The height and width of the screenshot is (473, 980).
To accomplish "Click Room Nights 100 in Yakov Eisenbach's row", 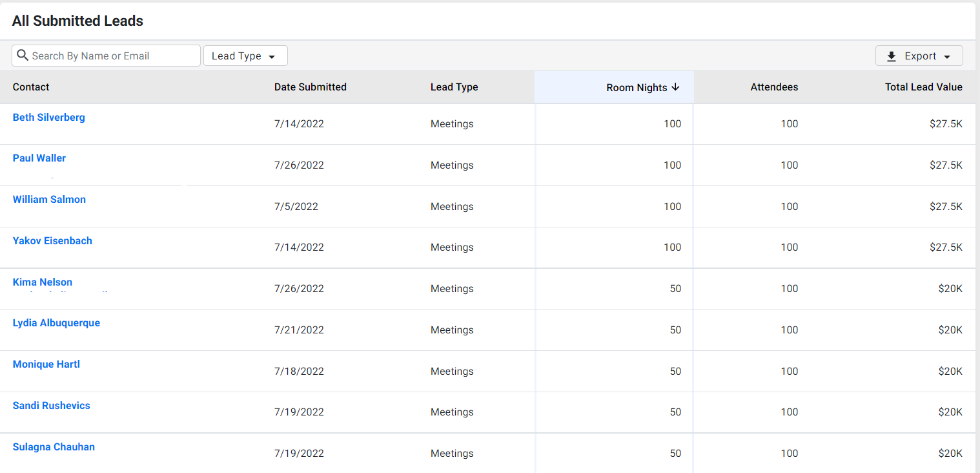I will [x=672, y=247].
